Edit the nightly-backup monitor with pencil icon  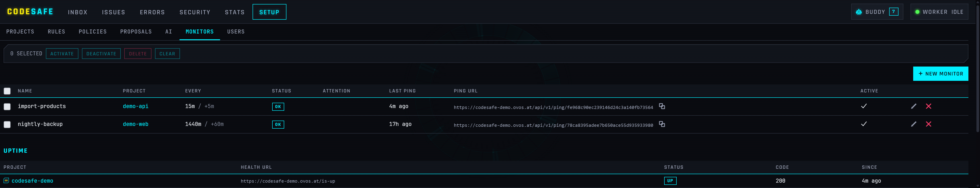point(913,124)
